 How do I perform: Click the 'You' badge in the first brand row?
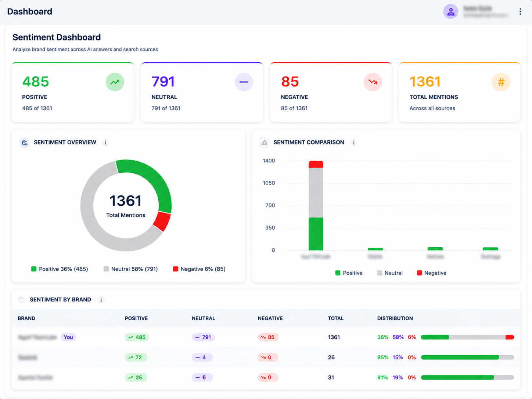coord(68,337)
